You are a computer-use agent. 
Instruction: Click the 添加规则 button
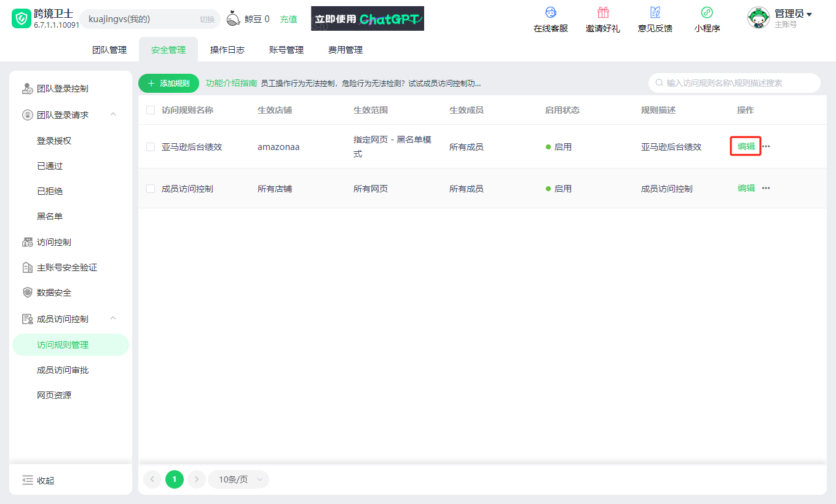tap(168, 83)
